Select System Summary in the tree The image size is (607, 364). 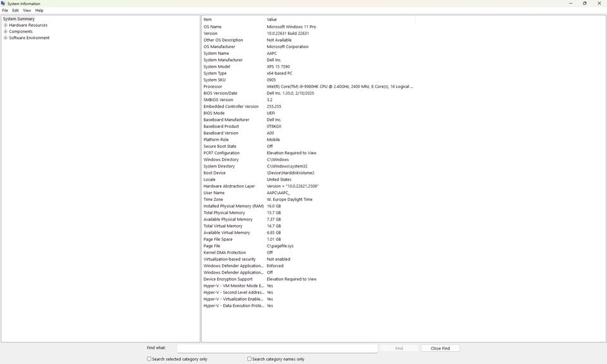[18, 18]
